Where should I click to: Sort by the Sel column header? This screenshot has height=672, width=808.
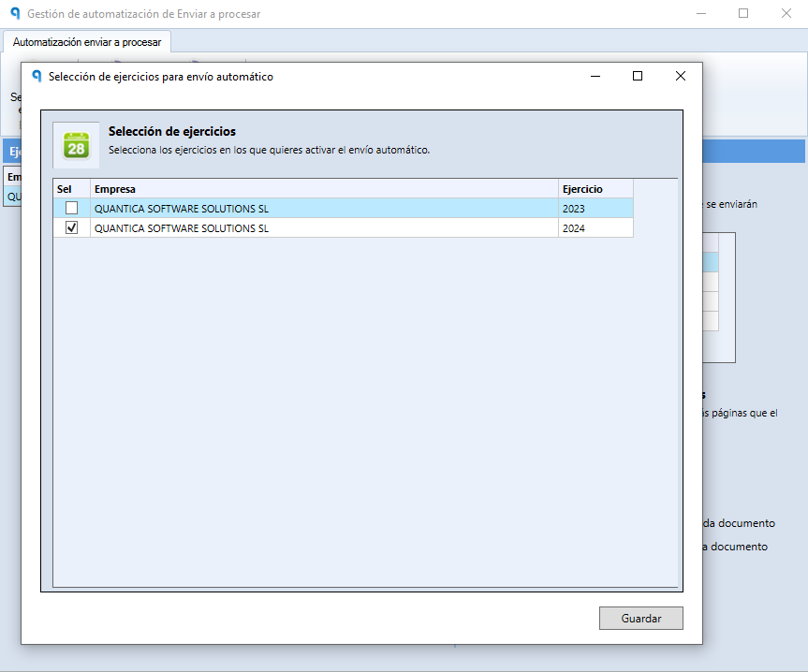(x=72, y=189)
